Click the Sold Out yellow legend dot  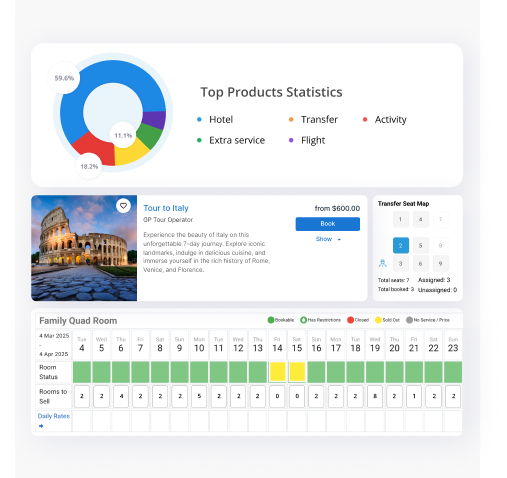click(378, 320)
